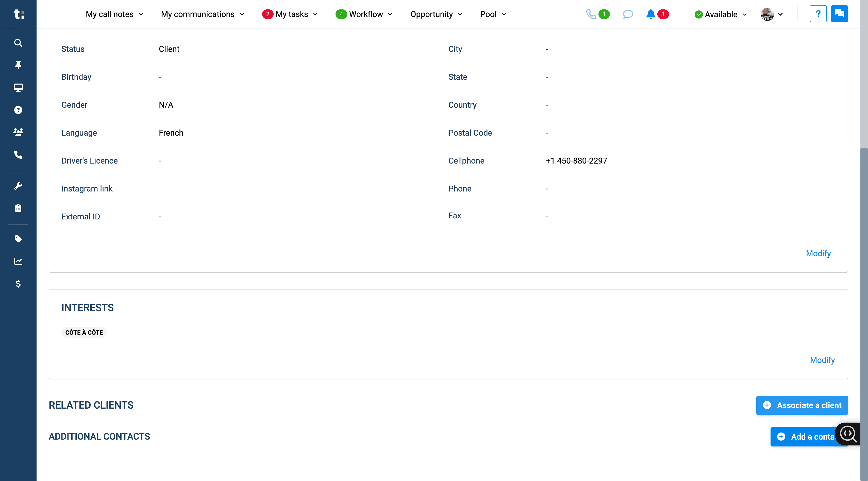Click the help question mark button

(818, 14)
